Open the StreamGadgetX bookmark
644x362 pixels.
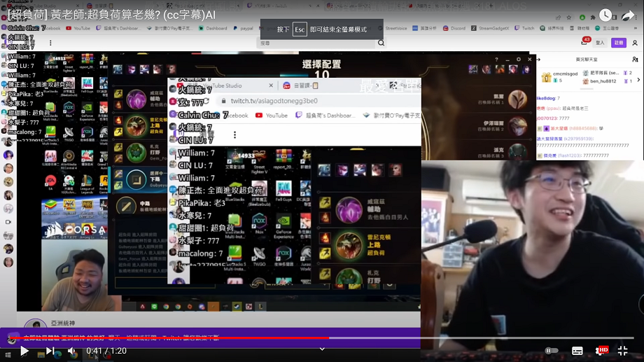click(490, 28)
